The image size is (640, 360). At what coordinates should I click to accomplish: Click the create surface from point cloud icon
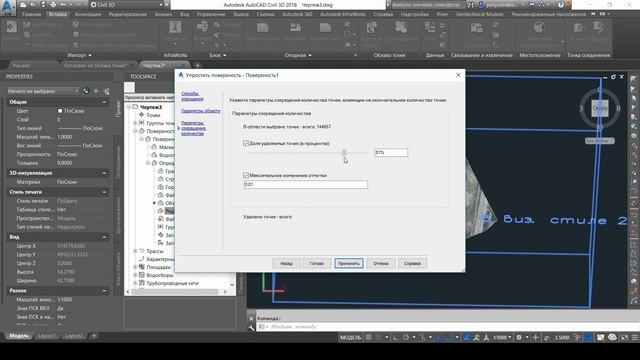(x=401, y=28)
